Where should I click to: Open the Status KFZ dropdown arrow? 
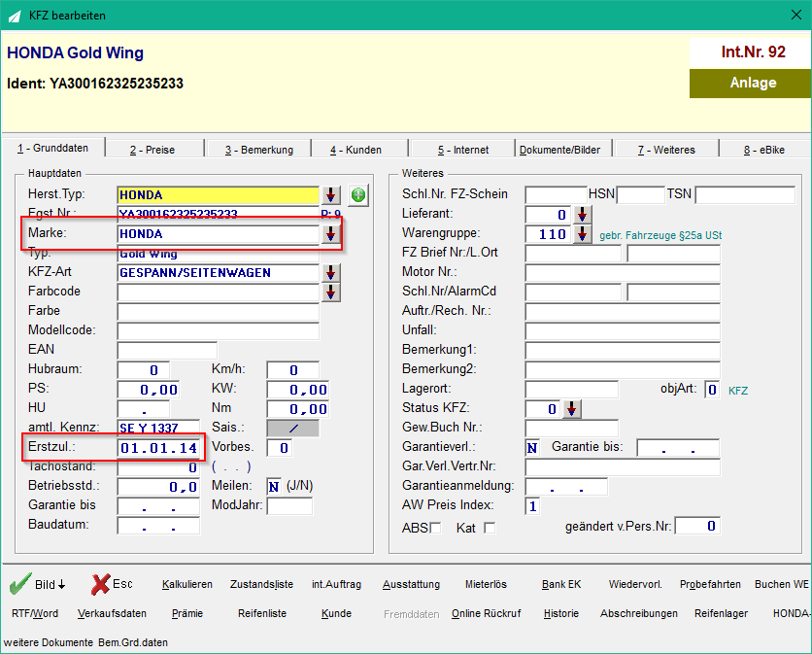coord(571,409)
